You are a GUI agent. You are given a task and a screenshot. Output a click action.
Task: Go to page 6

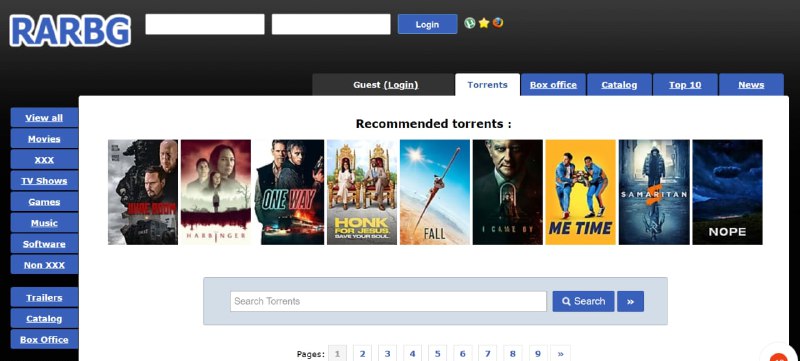click(x=462, y=353)
